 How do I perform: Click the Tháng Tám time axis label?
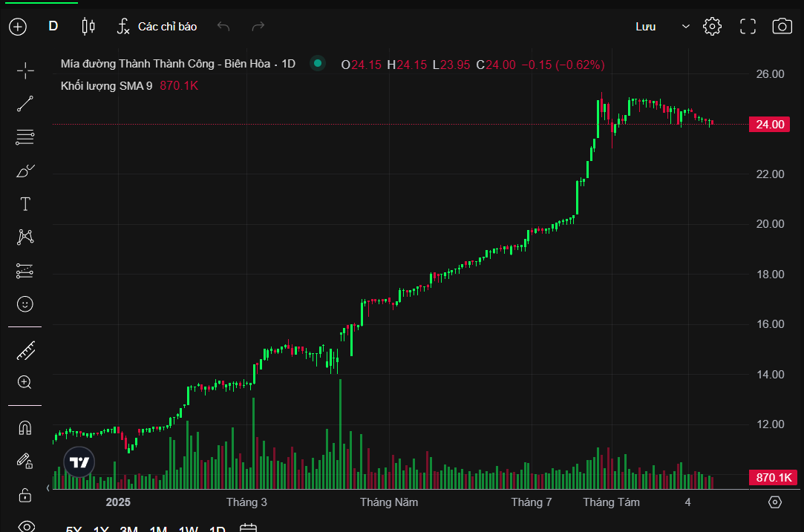611,502
